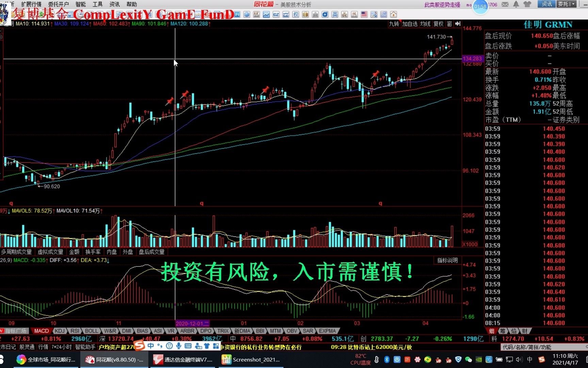Click the Tencent PC Manager shield tray icon
Viewport: 588px width, 368px height.
[x=458, y=359]
